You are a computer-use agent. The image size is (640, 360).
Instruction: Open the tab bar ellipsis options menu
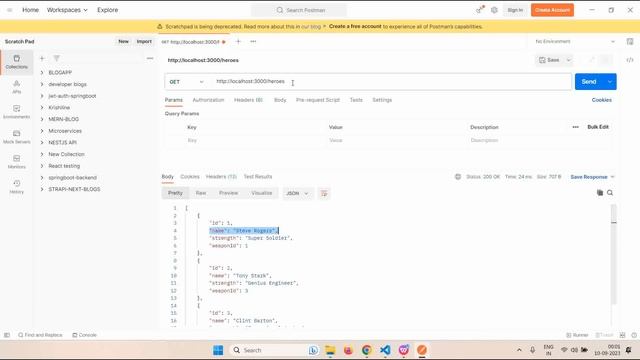253,41
